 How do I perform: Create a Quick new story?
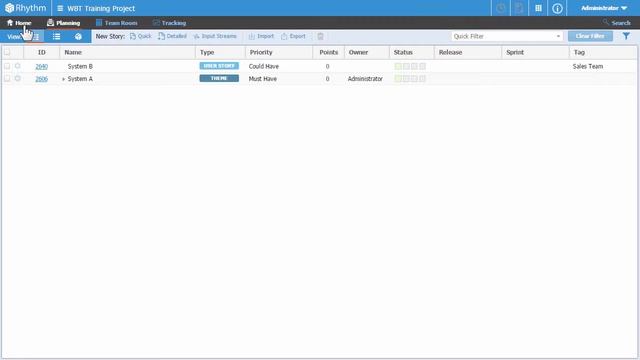click(x=140, y=36)
